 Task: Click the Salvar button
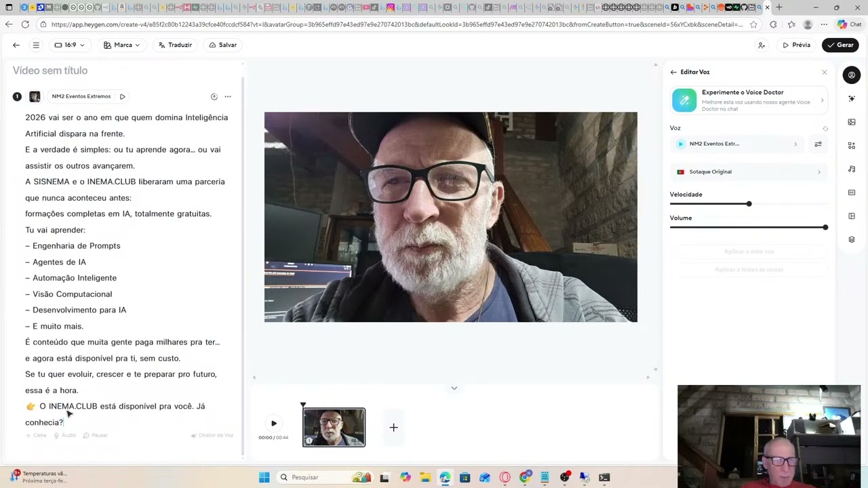point(222,45)
